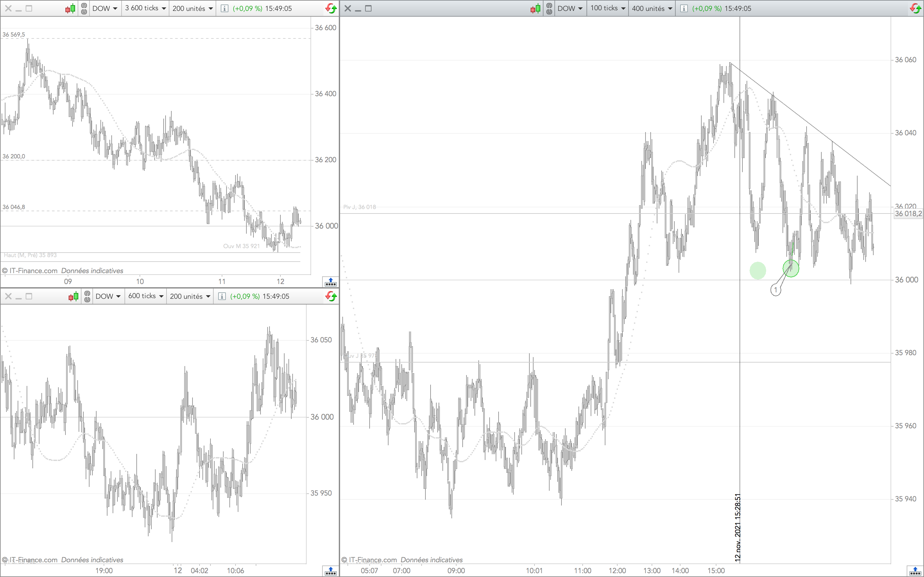Click blue arrow icon below 600 ticks chart
The width and height of the screenshot is (924, 577).
(331, 571)
